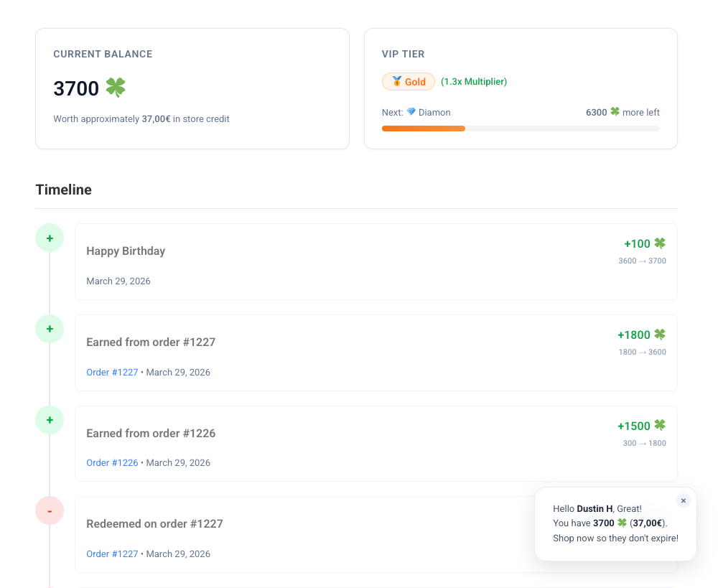The image size is (718, 588).
Task: Open the Order #1227 link under Earned entry
Action: pos(112,372)
